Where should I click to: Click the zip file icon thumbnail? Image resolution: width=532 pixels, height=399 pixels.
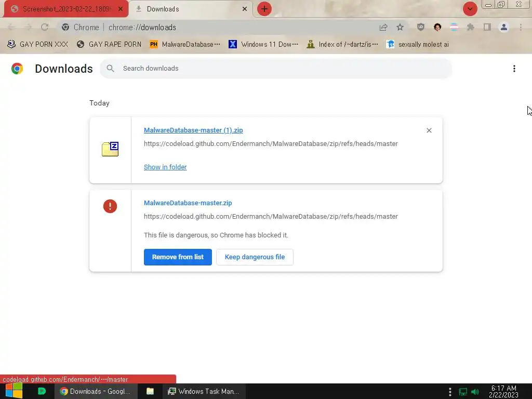click(110, 149)
